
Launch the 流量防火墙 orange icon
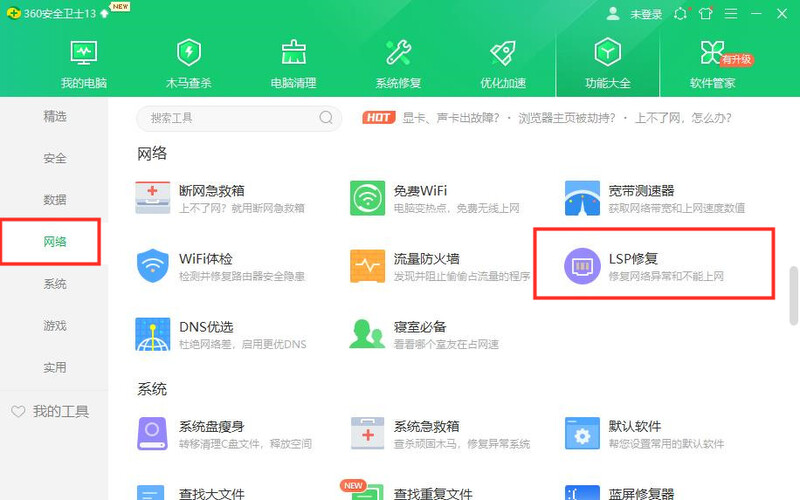(x=367, y=267)
